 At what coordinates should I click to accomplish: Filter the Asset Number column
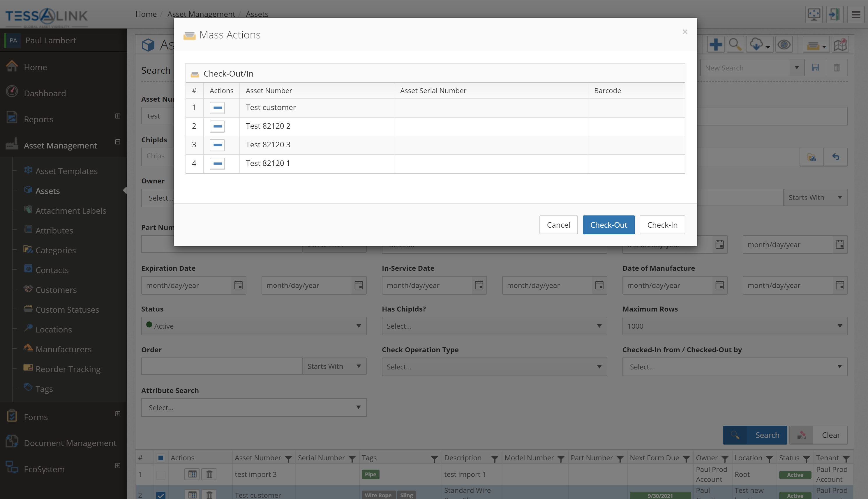click(288, 459)
